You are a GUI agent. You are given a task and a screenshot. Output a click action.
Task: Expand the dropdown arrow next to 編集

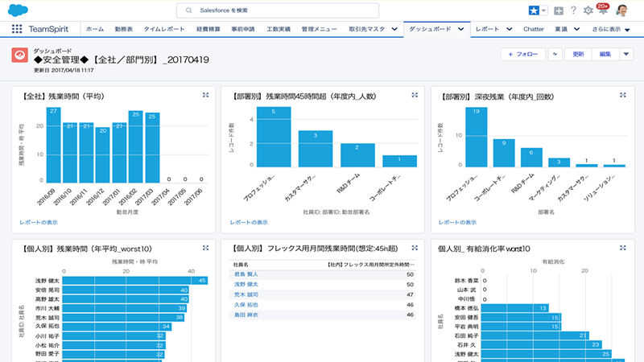point(626,55)
